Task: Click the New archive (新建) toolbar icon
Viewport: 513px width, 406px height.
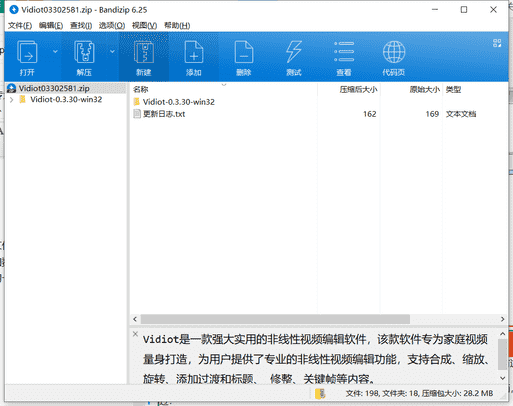Action: pos(144,52)
